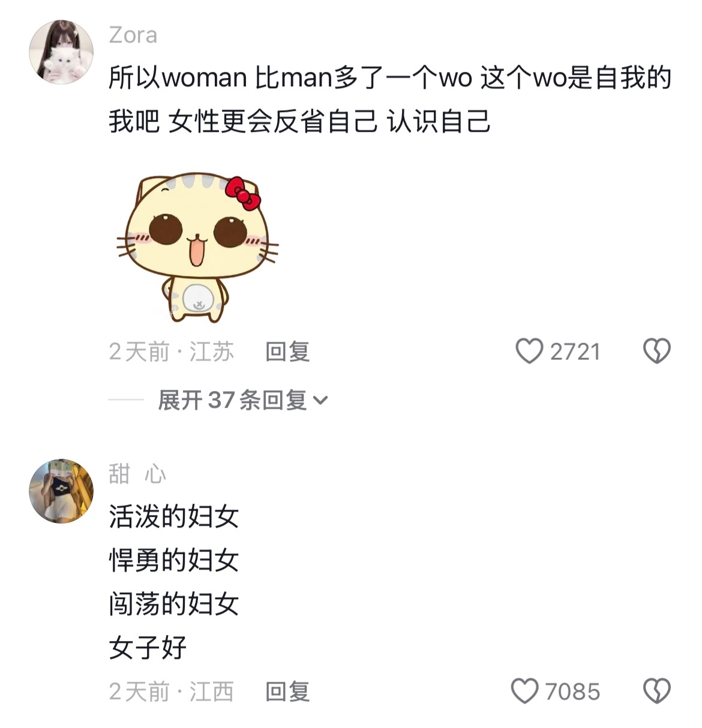Dislike 甜心's comment with broken heart
The width and height of the screenshot is (702, 728).
pyautogui.click(x=657, y=691)
